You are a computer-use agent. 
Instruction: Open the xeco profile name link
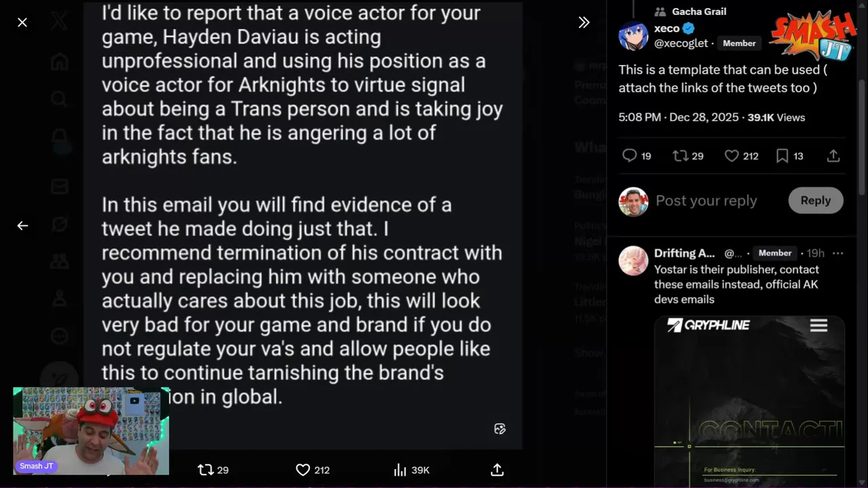pyautogui.click(x=667, y=28)
